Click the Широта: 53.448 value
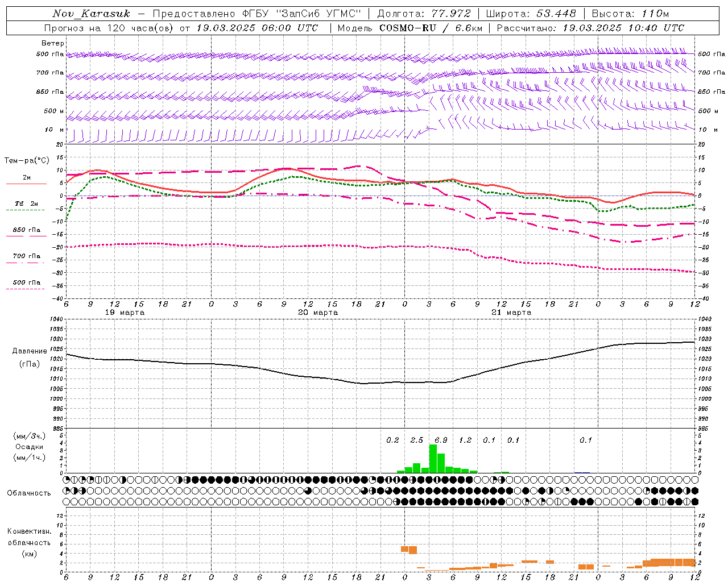Screen dimensions: 728x582 pyautogui.click(x=531, y=14)
